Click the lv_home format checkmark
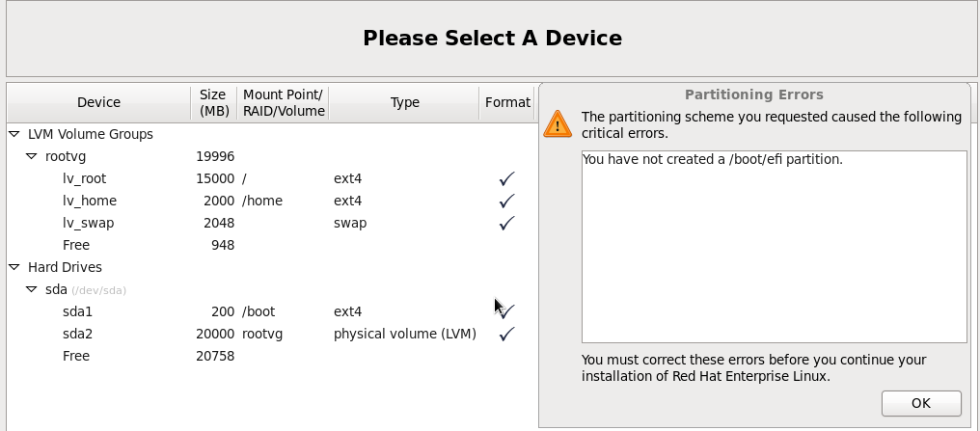This screenshot has width=980, height=431. [506, 201]
